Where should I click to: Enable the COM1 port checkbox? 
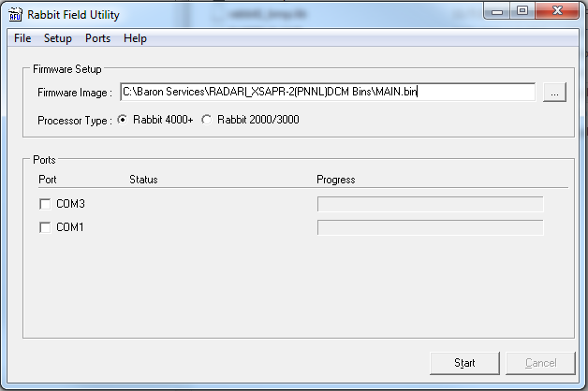[x=45, y=227]
